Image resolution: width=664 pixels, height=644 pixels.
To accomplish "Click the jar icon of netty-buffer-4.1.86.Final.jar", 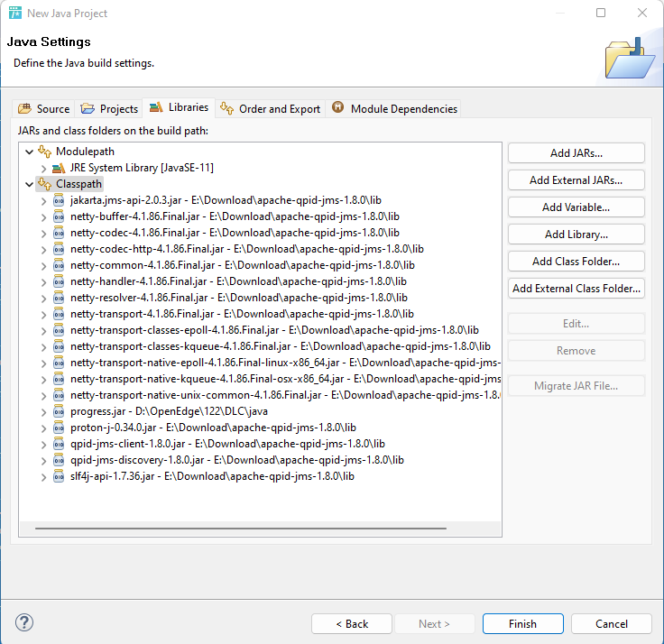I will point(59,216).
